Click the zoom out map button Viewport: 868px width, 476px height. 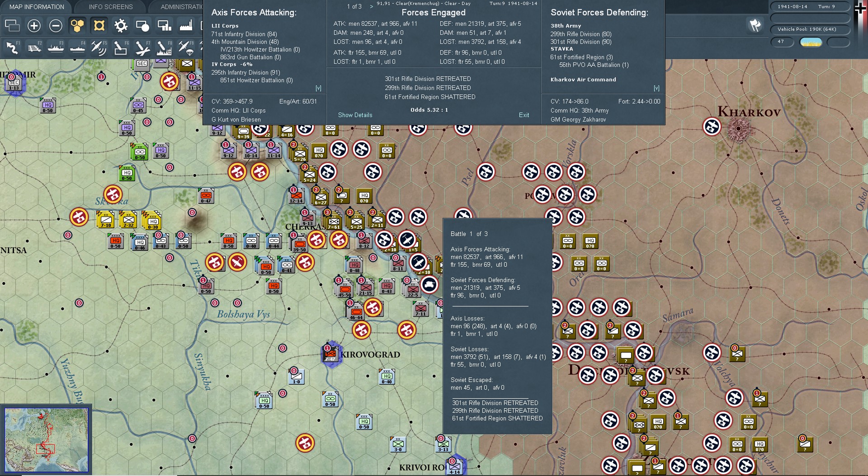[56, 26]
